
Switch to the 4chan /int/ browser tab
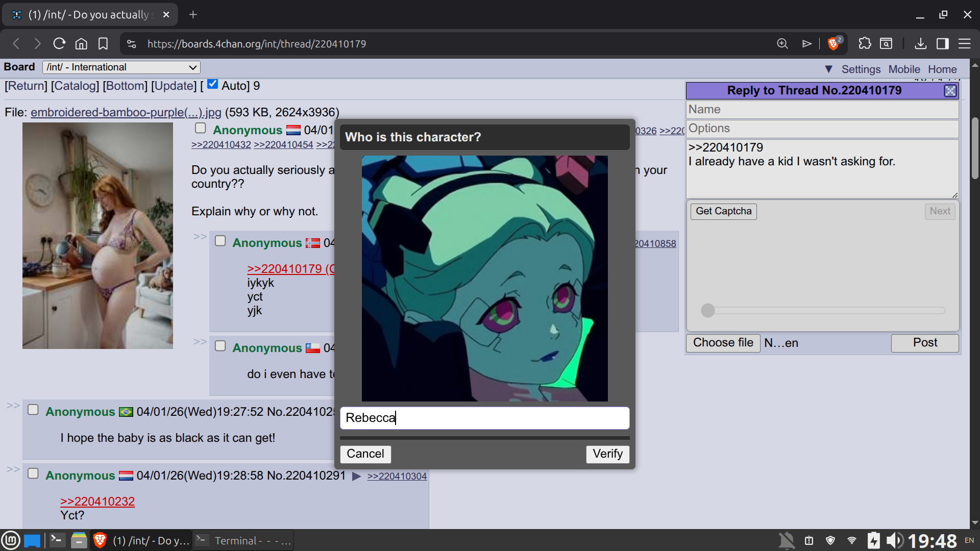point(90,15)
